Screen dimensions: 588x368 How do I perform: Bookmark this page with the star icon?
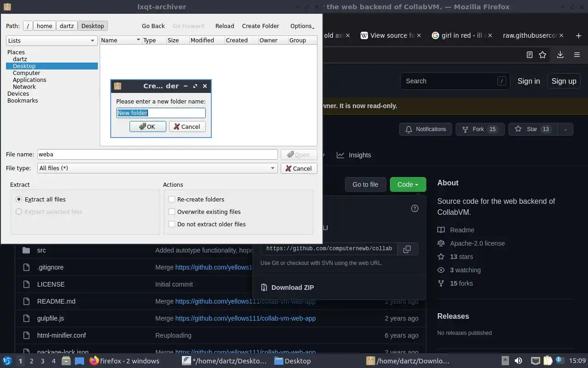543,55
